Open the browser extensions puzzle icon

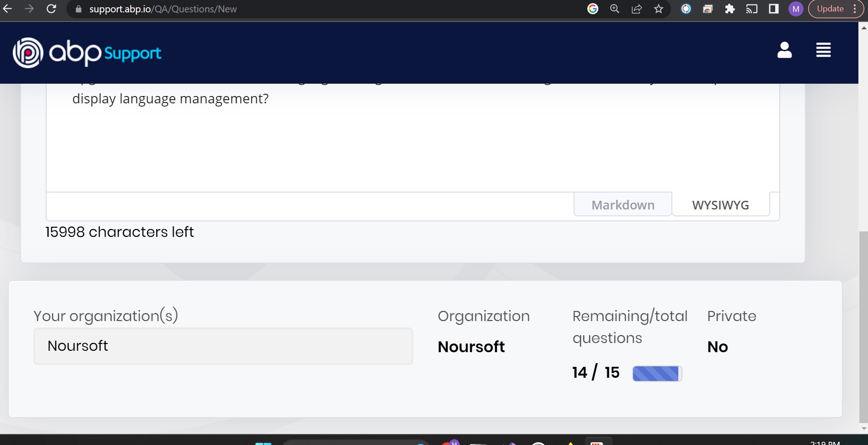click(730, 9)
